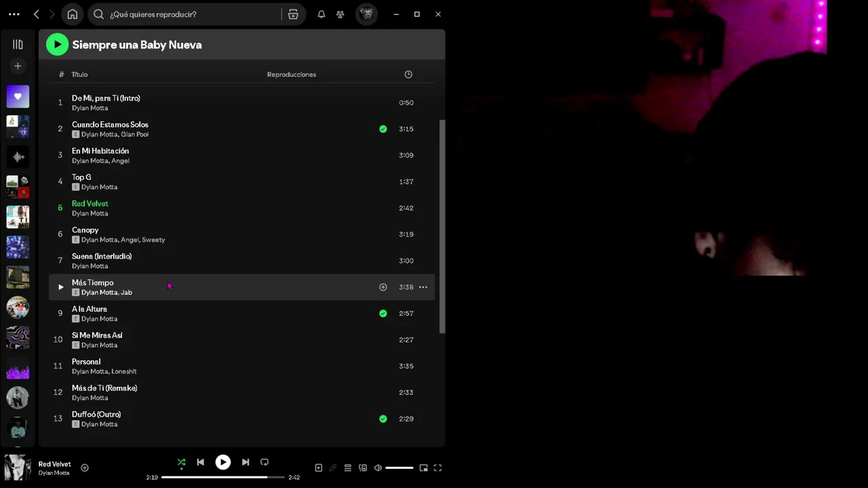The image size is (868, 488).
Task: Open artist Loneshit link on Personal
Action: coord(124,371)
